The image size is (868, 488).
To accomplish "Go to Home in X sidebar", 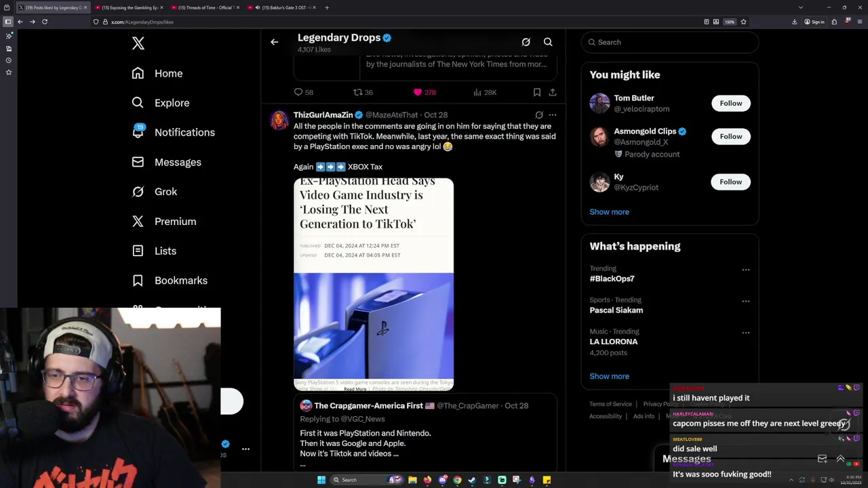I will 157,73.
